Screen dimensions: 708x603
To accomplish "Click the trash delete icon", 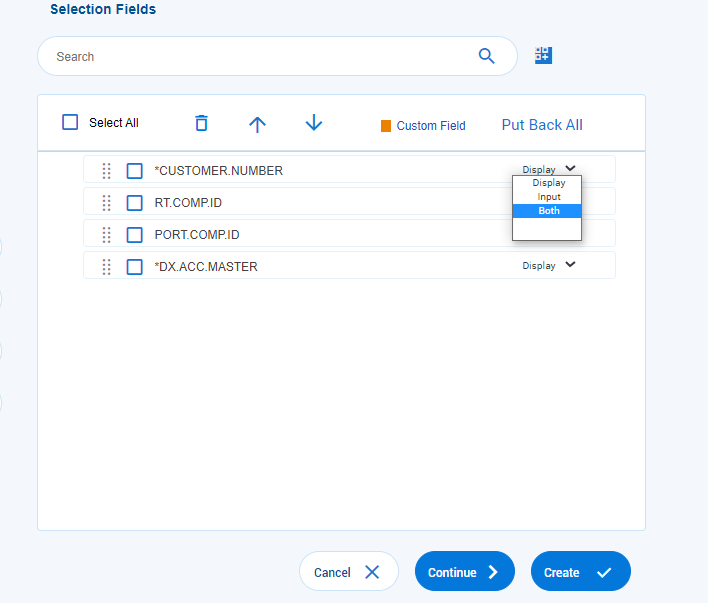I will (x=201, y=123).
